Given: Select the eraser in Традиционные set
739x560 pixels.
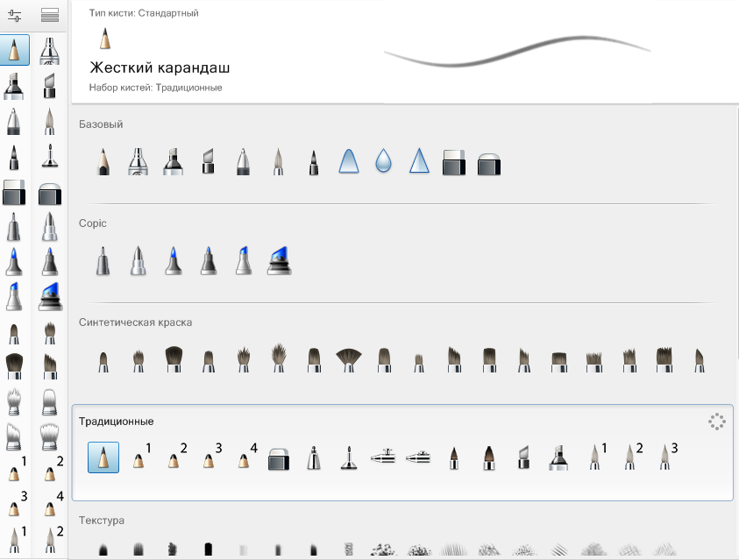Looking at the screenshot, I should [278, 458].
